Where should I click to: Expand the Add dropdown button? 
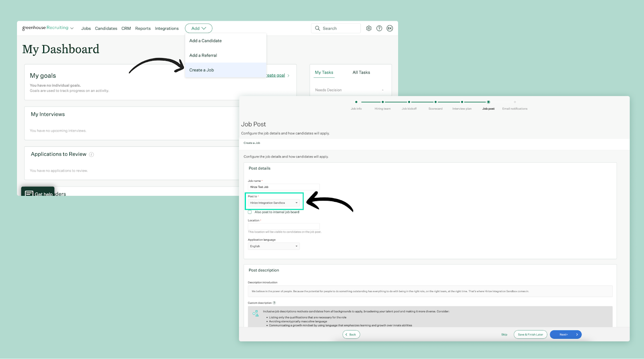(198, 28)
